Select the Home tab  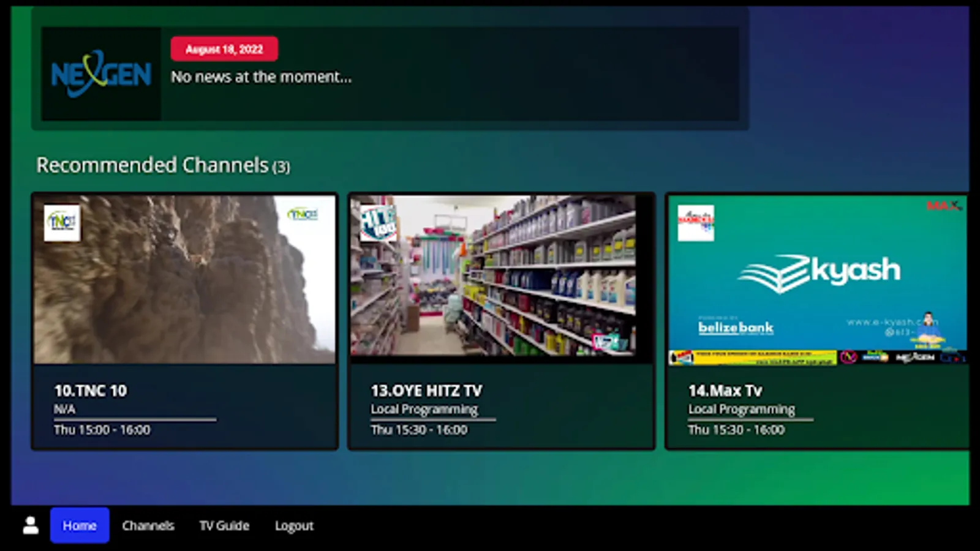80,525
